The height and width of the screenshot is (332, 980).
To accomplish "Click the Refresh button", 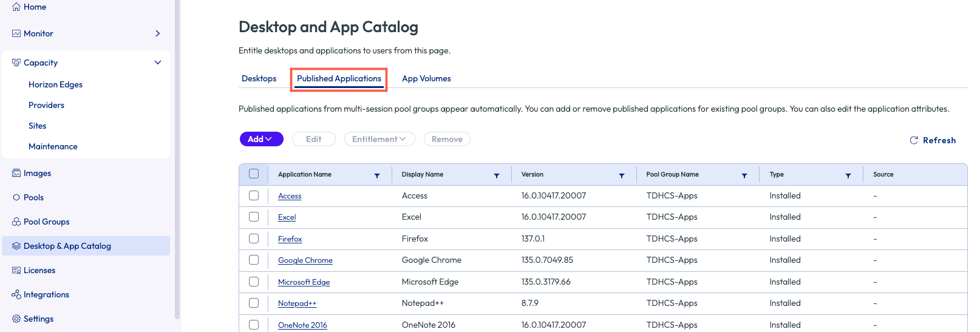I will pos(933,140).
